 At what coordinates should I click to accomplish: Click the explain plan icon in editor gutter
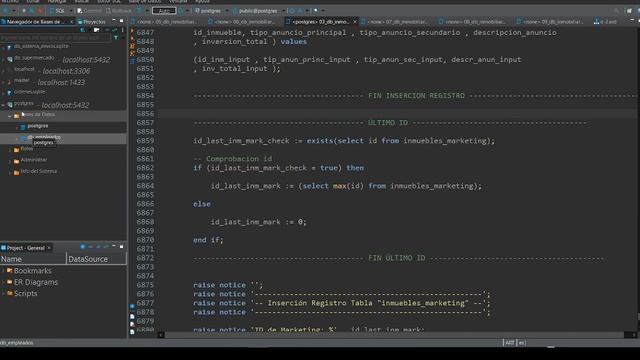coord(132,53)
